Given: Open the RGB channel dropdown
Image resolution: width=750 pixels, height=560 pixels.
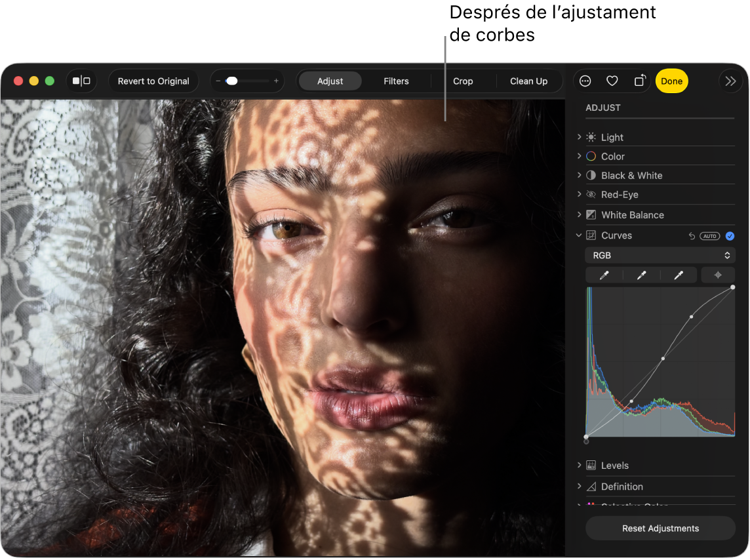Looking at the screenshot, I should pyautogui.click(x=660, y=256).
